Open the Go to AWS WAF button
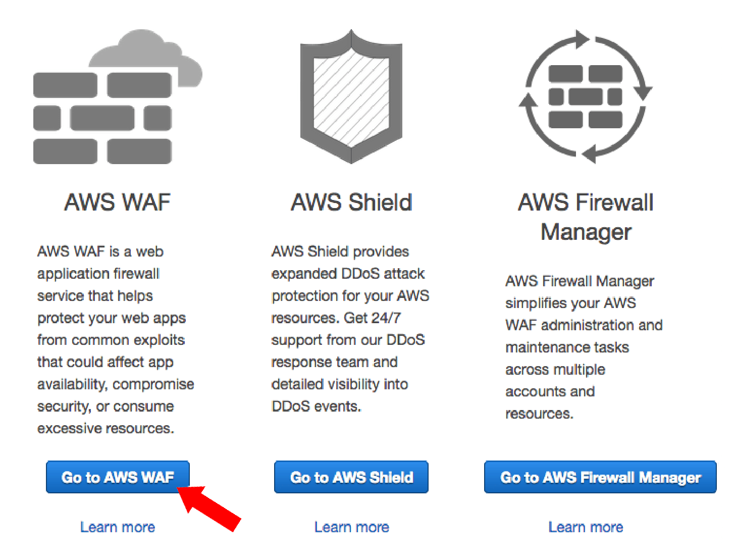 tap(118, 477)
